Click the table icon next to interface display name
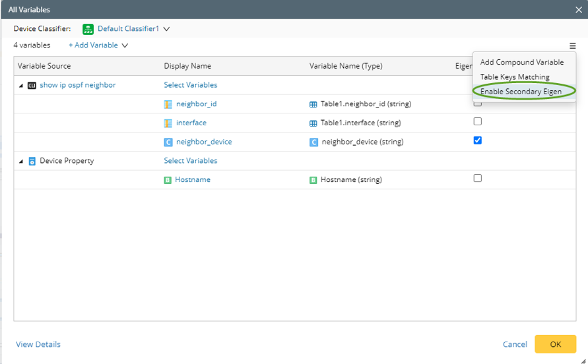The image size is (588, 364). point(168,123)
